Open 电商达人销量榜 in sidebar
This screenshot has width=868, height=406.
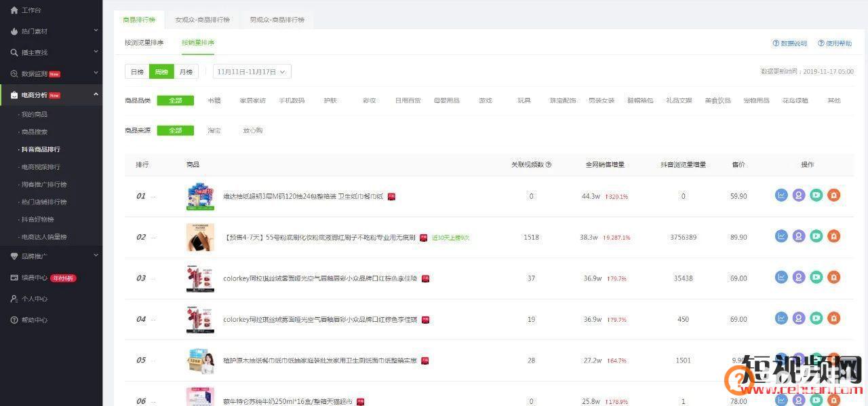tap(44, 238)
